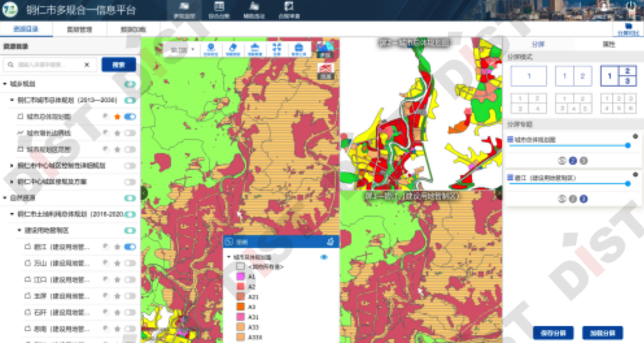Click the toolbox icon in map toolbar
The width and height of the screenshot is (644, 343).
[298, 48]
